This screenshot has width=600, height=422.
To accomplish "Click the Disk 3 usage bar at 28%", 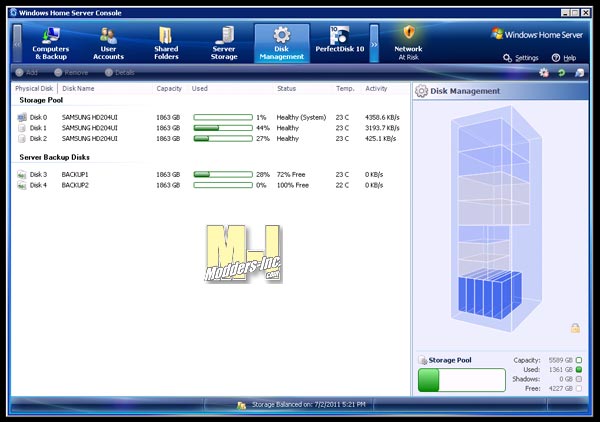I will click(223, 174).
